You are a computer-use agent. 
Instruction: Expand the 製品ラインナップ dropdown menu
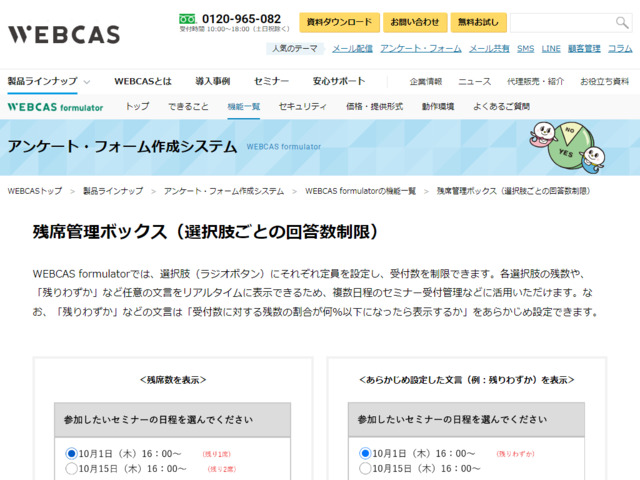point(49,81)
